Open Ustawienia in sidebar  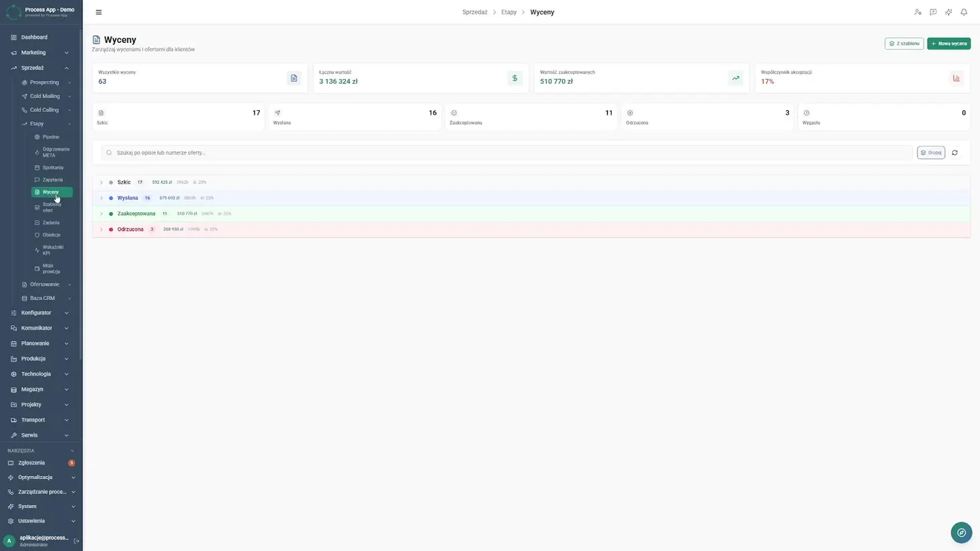(x=41, y=521)
